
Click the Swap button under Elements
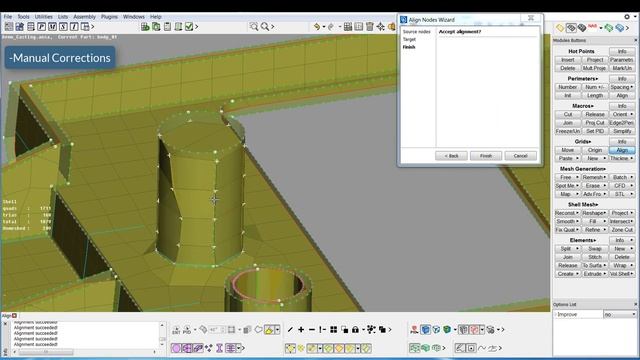coord(595,248)
